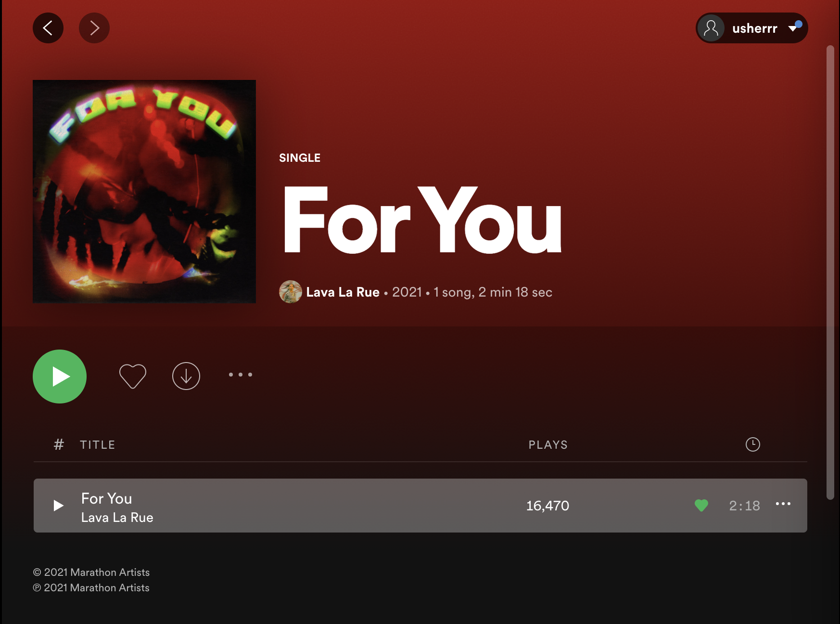The image size is (840, 624).
Task: Save the album with the heart outline
Action: (x=133, y=376)
